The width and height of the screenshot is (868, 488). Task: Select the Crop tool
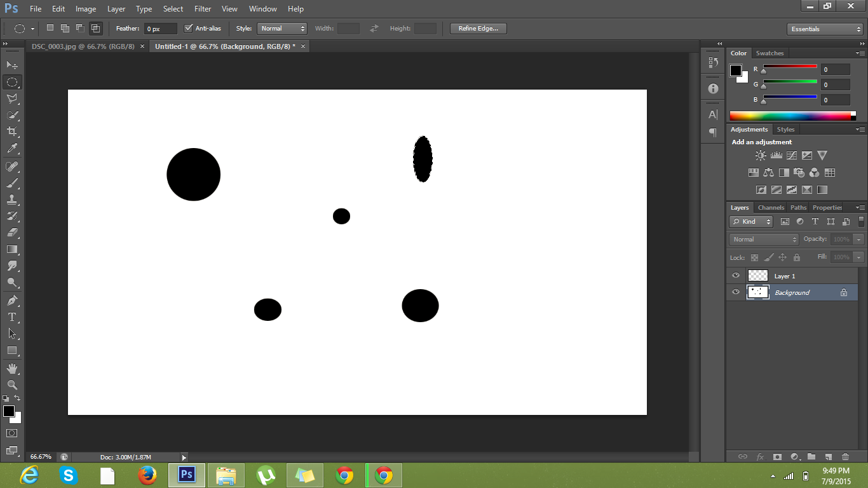[12, 132]
